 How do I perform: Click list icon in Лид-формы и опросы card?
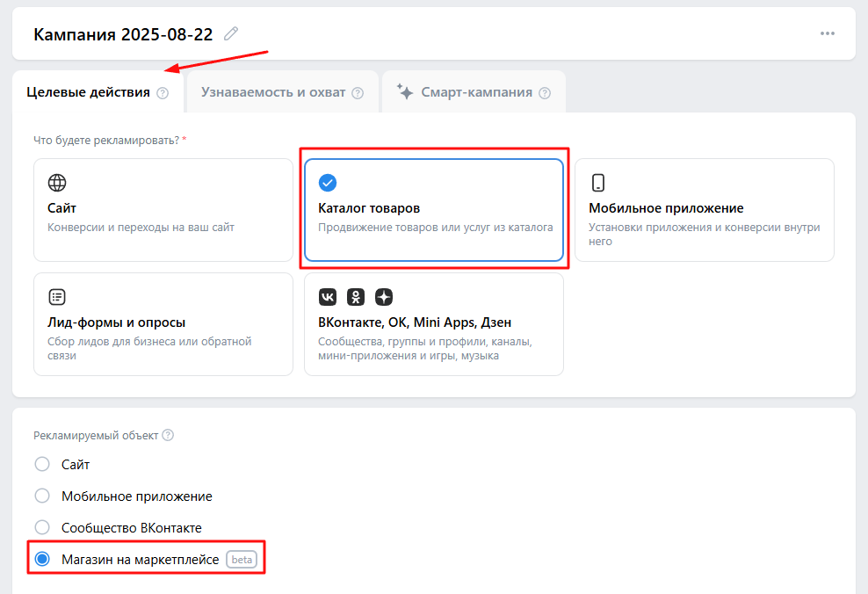tap(57, 297)
